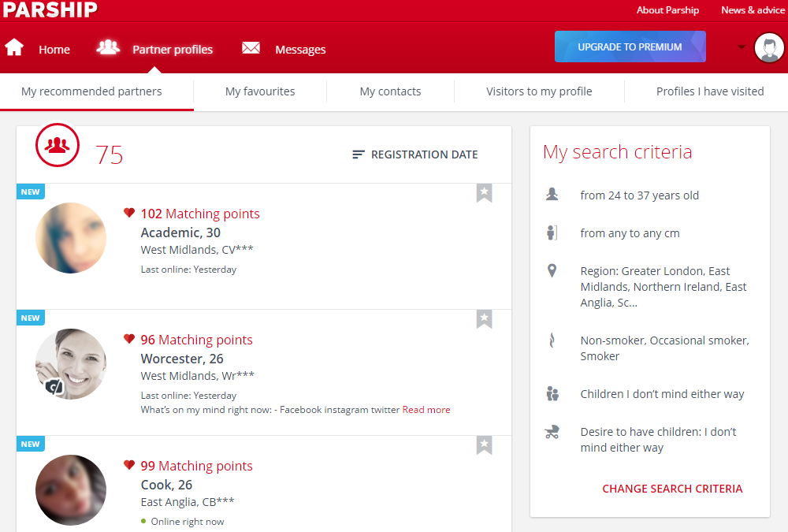Bookmark the Worcester, 26 profile
The width and height of the screenshot is (788, 532).
click(484, 319)
